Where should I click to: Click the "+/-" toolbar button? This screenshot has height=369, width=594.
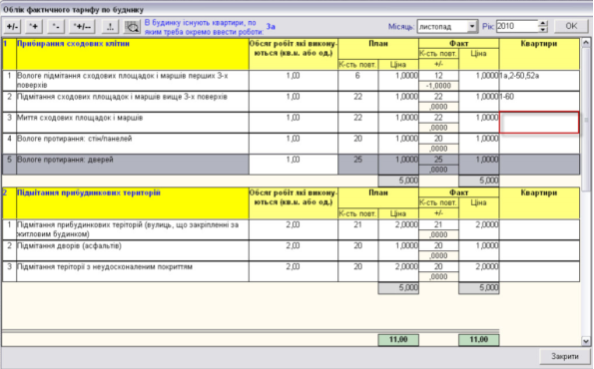click(13, 27)
